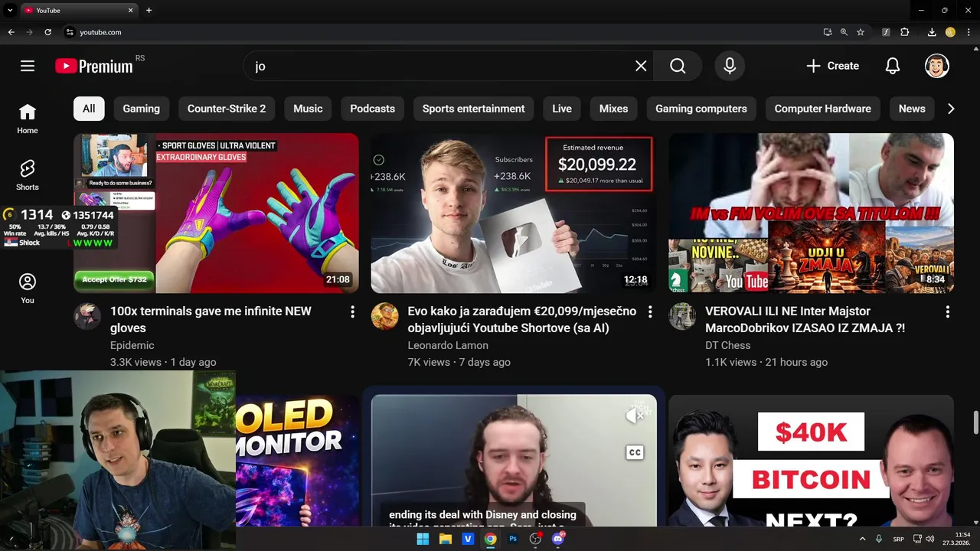Viewport: 980px width, 551px height.
Task: Open the Windows Start menu
Action: click(x=423, y=539)
